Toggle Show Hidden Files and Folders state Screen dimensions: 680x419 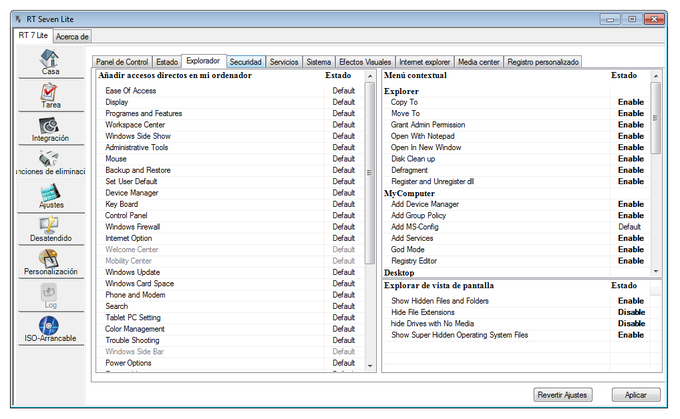pos(631,301)
